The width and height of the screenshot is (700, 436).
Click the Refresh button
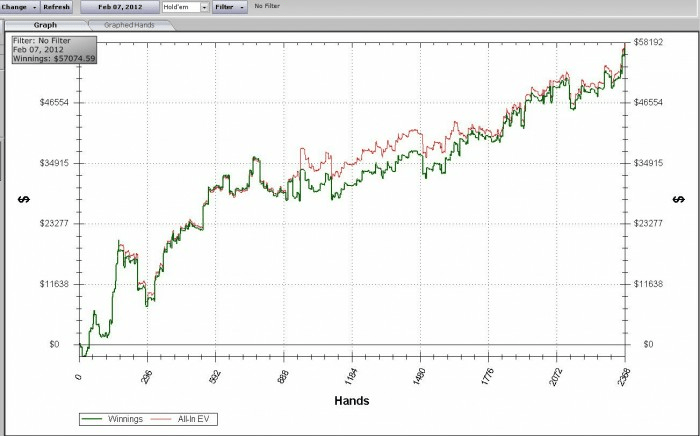(56, 7)
